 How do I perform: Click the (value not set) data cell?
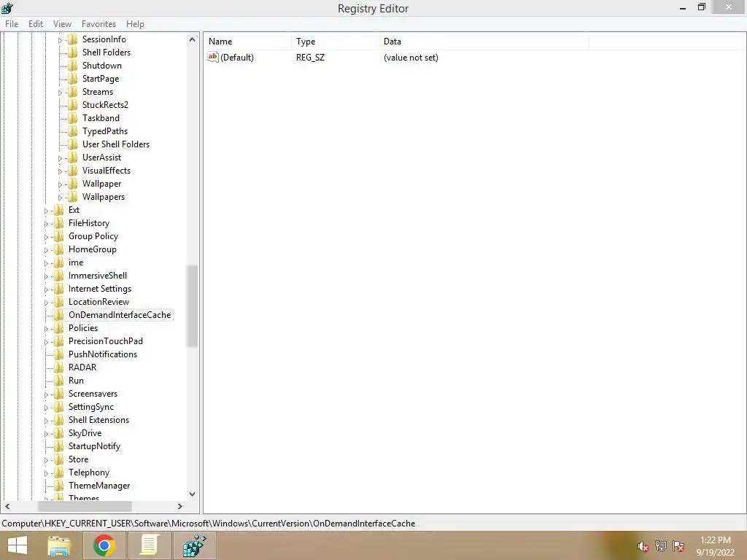click(411, 58)
